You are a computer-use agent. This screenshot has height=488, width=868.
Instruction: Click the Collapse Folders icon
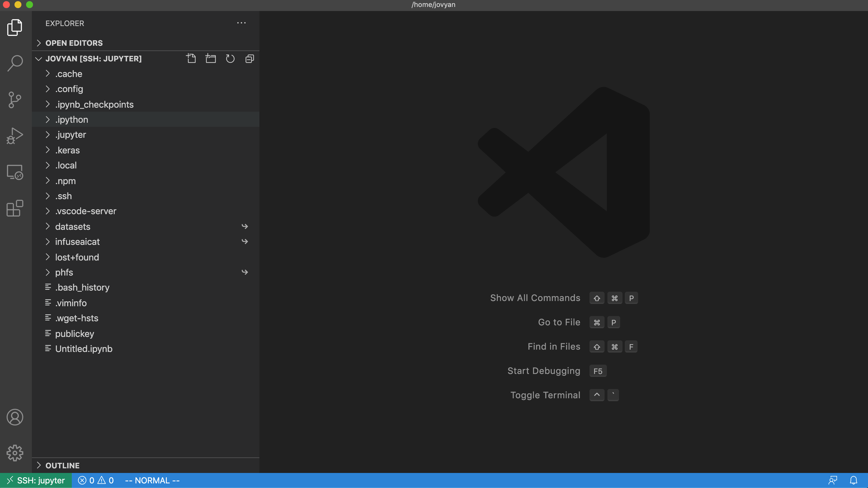click(x=250, y=58)
